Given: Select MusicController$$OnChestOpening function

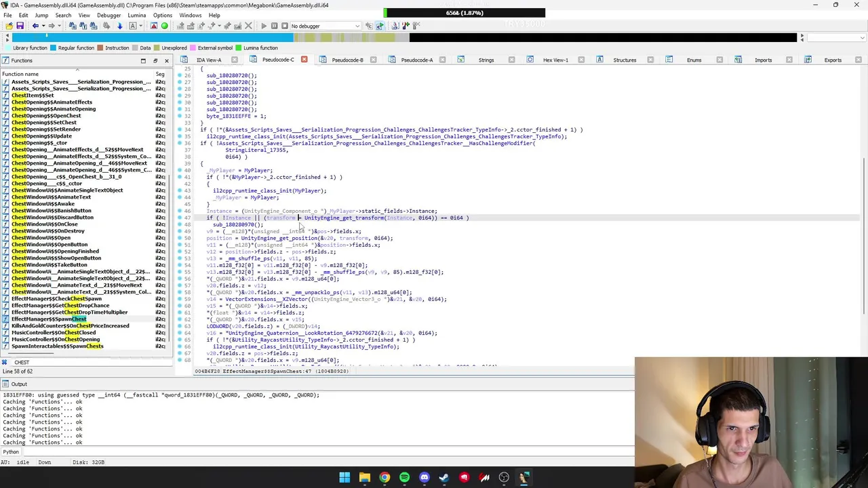Looking at the screenshot, I should pos(55,340).
